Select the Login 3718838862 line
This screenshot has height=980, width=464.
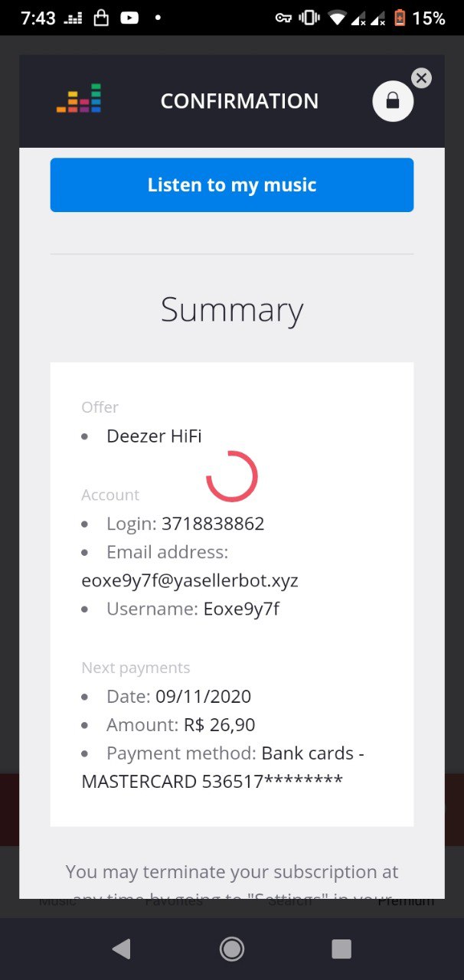185,524
